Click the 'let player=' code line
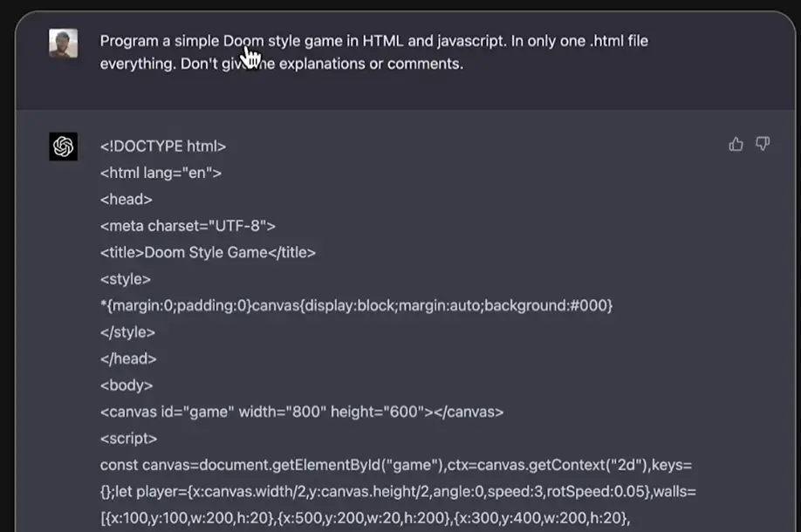Image resolution: width=801 pixels, height=532 pixels. tap(398, 492)
